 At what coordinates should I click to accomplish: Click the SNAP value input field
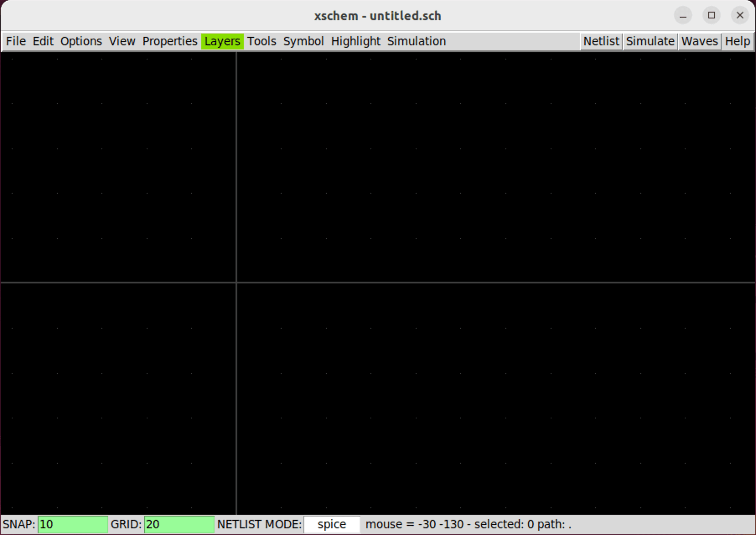click(x=72, y=525)
